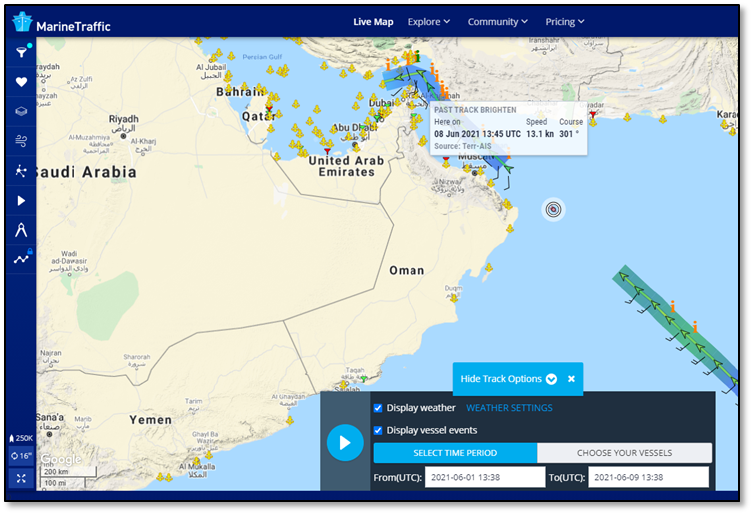Click the 16 refresh timer indicator

point(21,456)
